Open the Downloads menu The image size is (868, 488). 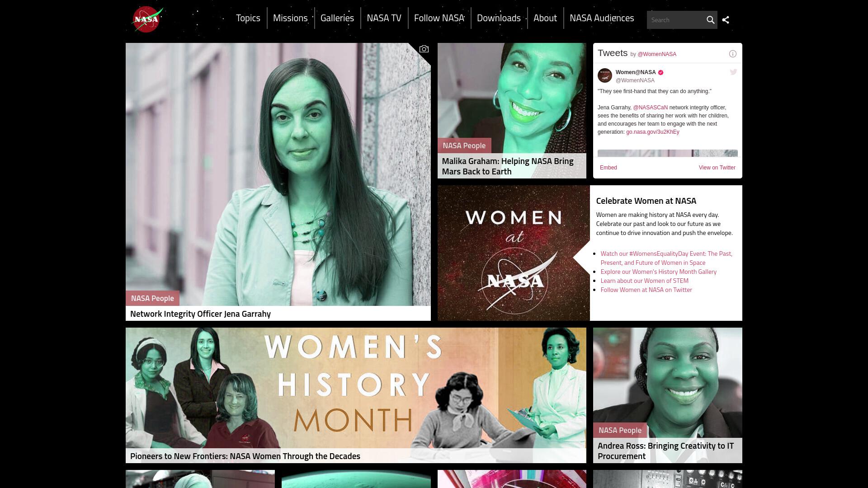[499, 18]
